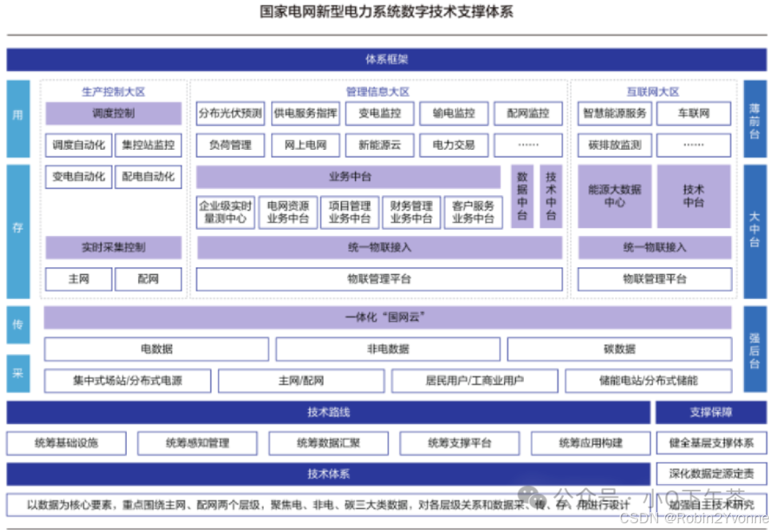Click the 新能源云 box
Viewport: 772px width, 532px height.
[380, 145]
